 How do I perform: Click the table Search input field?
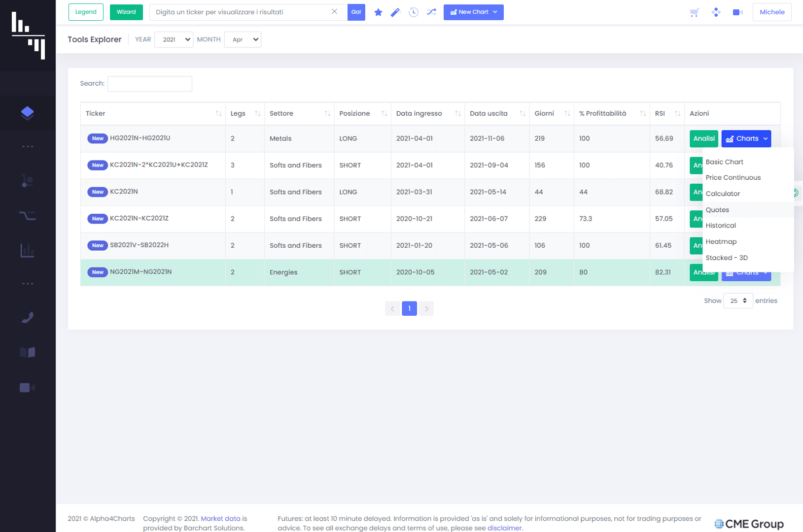pyautogui.click(x=150, y=84)
